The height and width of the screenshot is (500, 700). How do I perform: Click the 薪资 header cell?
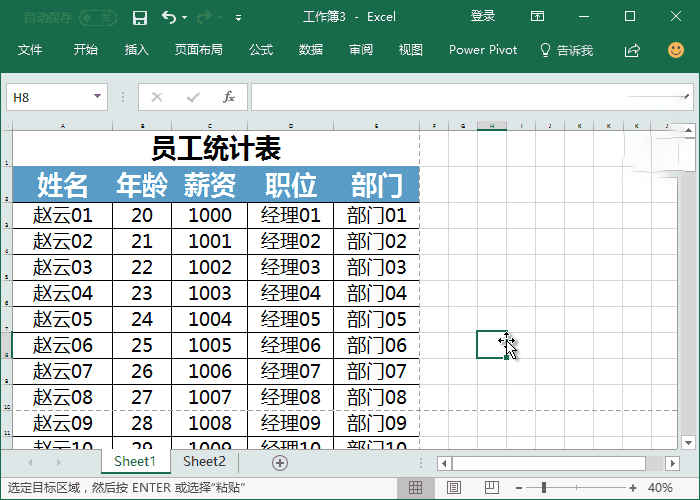pyautogui.click(x=210, y=185)
